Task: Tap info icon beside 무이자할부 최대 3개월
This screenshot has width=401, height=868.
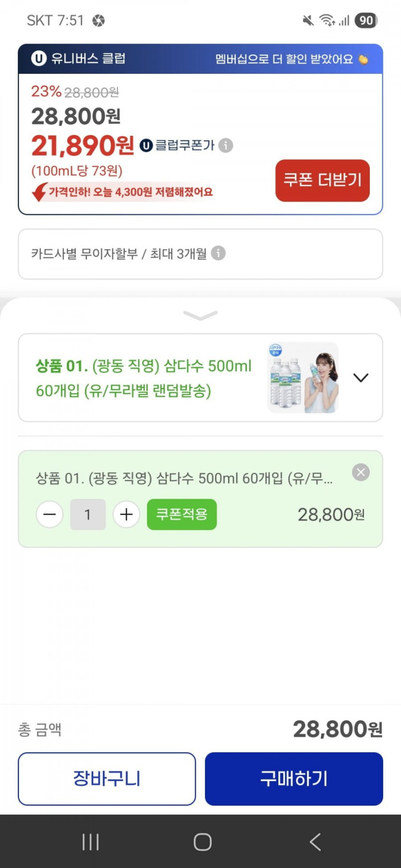Action: point(219,253)
